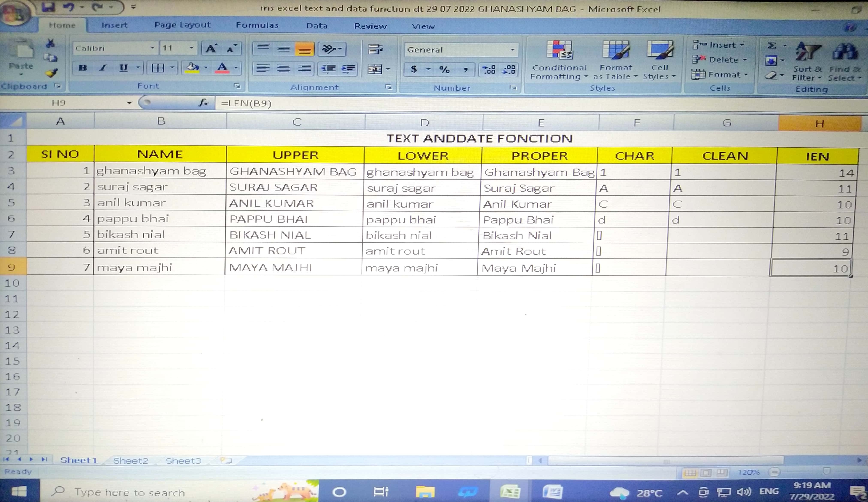868x502 pixels.
Task: Open the font size dropdown
Action: coord(191,48)
